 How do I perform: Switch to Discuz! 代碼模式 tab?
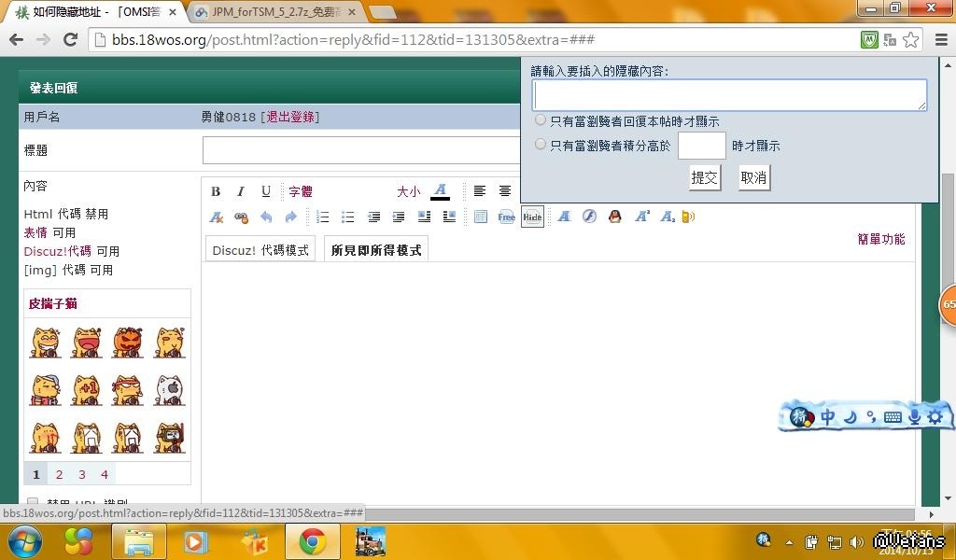tap(260, 250)
